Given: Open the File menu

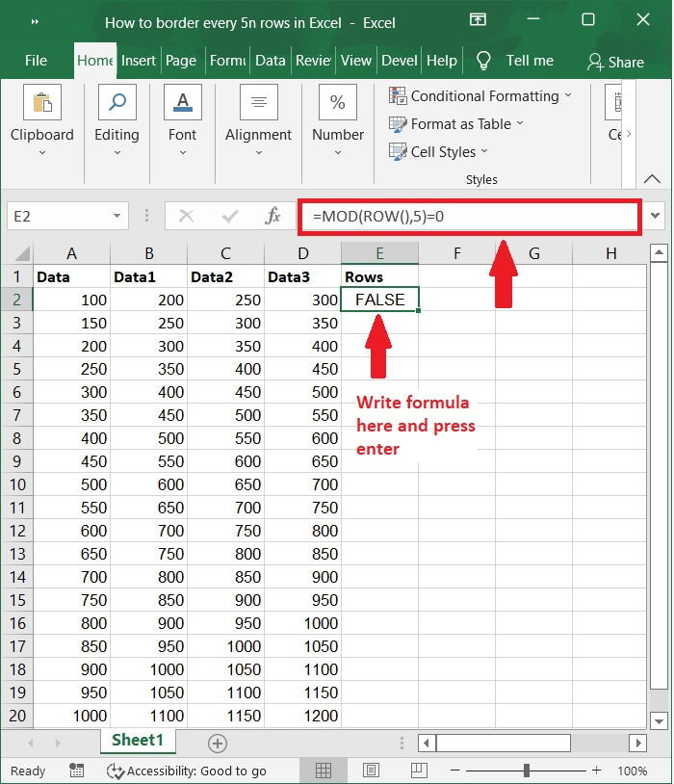Looking at the screenshot, I should (x=36, y=61).
